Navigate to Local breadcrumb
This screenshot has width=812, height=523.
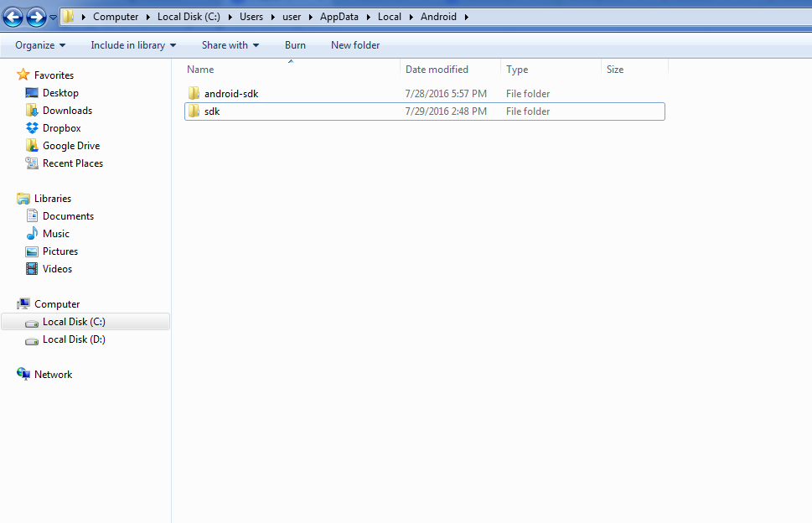tap(390, 17)
